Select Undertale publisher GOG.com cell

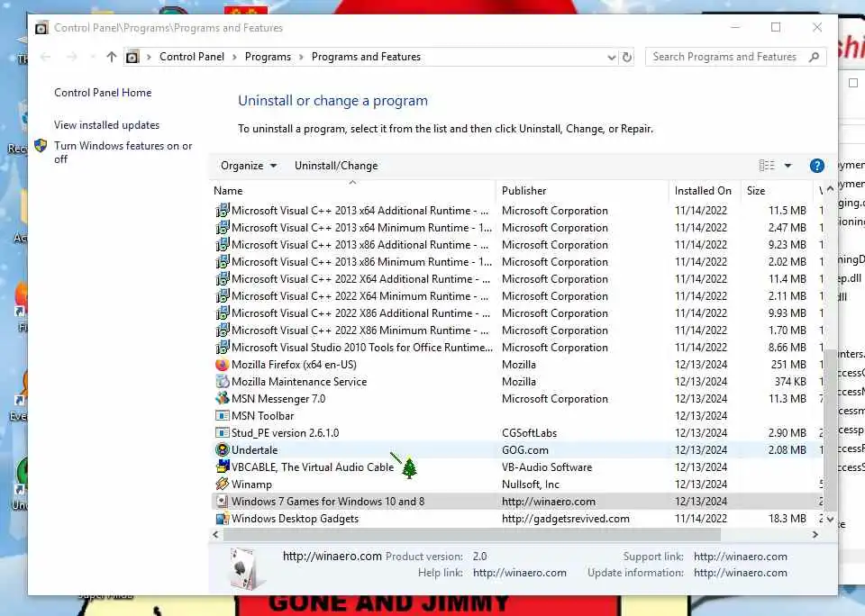tap(524, 450)
